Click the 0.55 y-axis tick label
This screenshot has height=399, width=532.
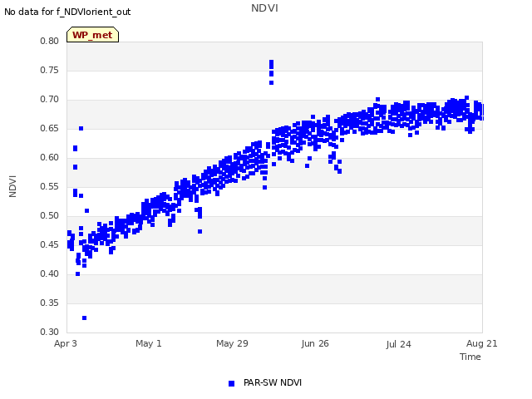(x=50, y=186)
